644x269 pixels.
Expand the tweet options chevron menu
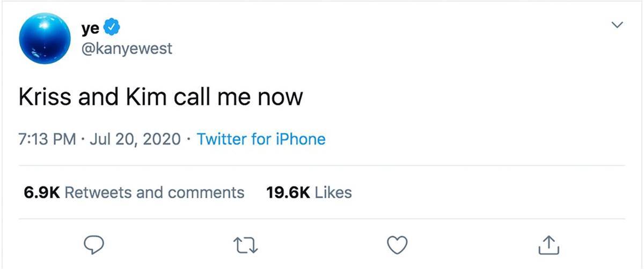pos(618,25)
